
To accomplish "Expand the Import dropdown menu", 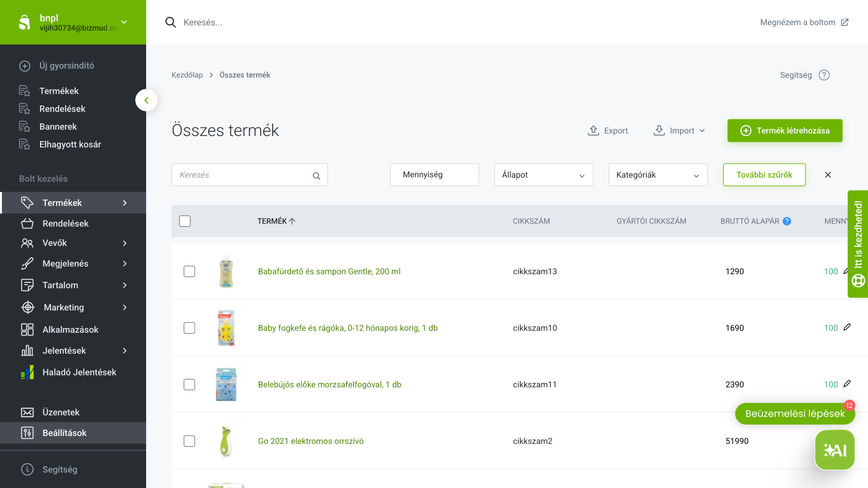I will 679,131.
